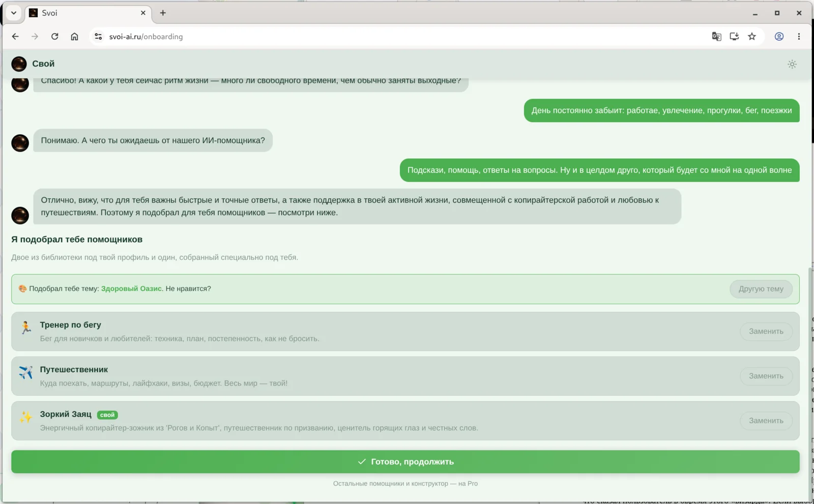The height and width of the screenshot is (504, 814).
Task: Replace Тренер по бегу with Заменить
Action: tap(766, 332)
